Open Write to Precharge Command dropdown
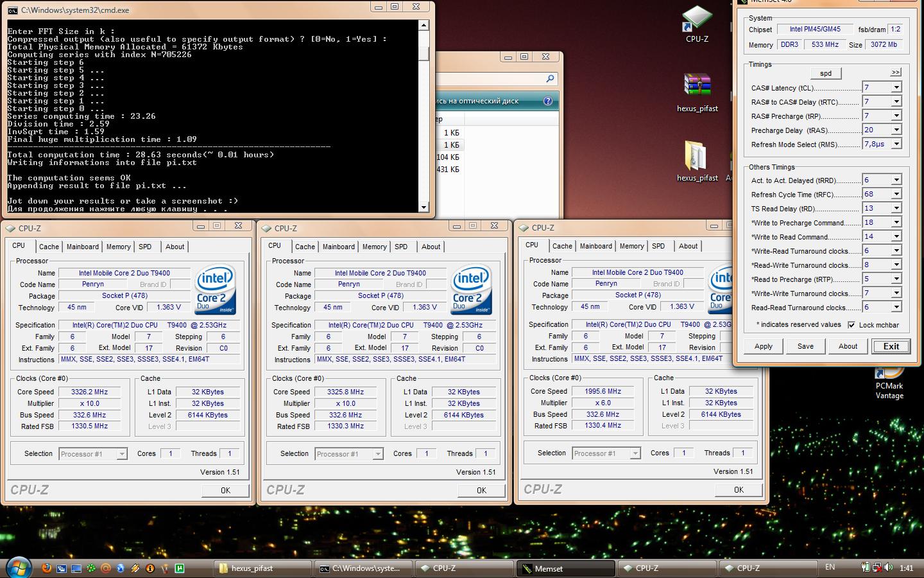This screenshot has width=924, height=578. (896, 222)
